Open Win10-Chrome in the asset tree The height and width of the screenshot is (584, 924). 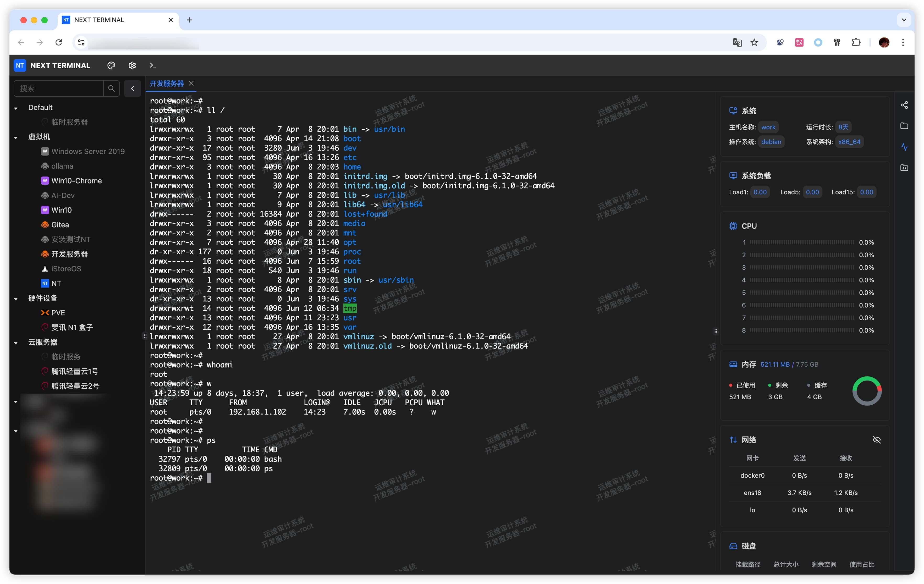click(x=76, y=181)
